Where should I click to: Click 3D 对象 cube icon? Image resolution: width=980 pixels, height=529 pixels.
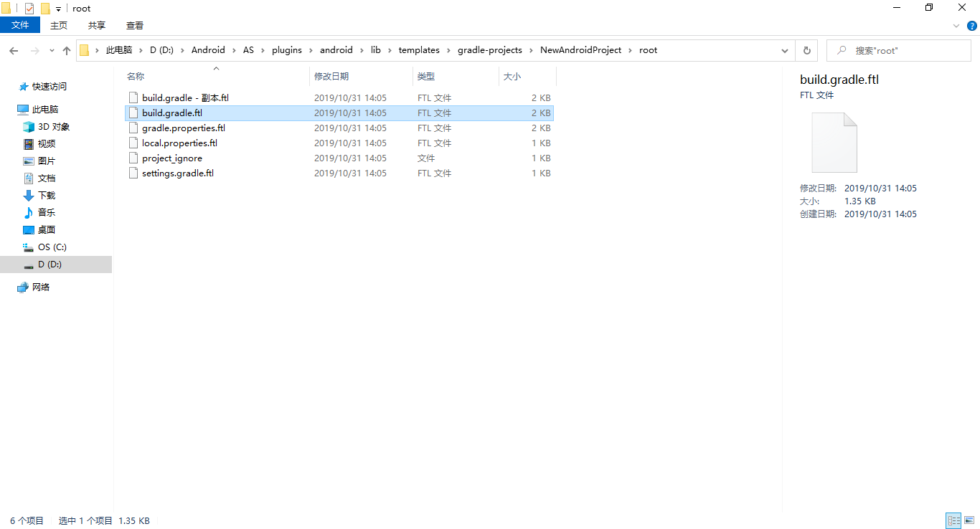[x=29, y=127]
